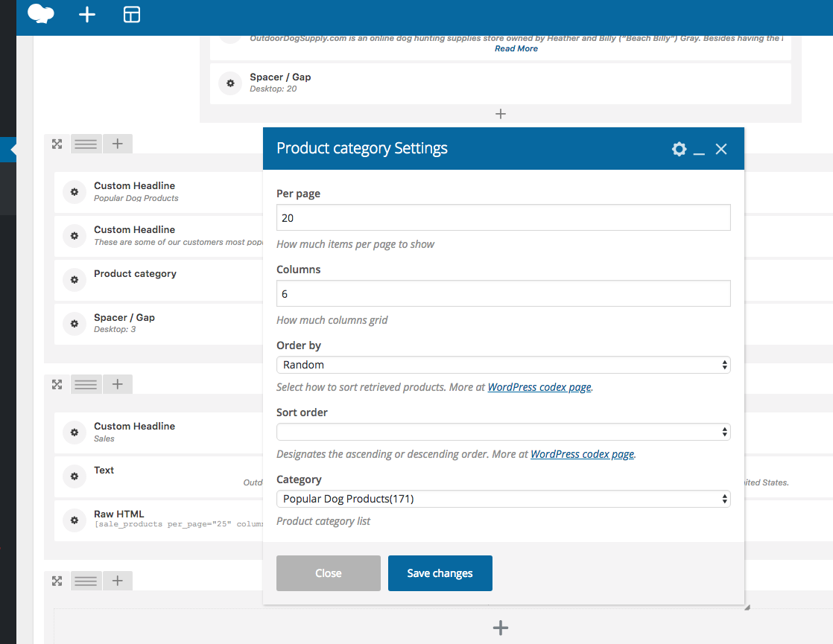The image size is (833, 644).
Task: Click gear icon beside Raw HTML element
Action: pyautogui.click(x=75, y=520)
